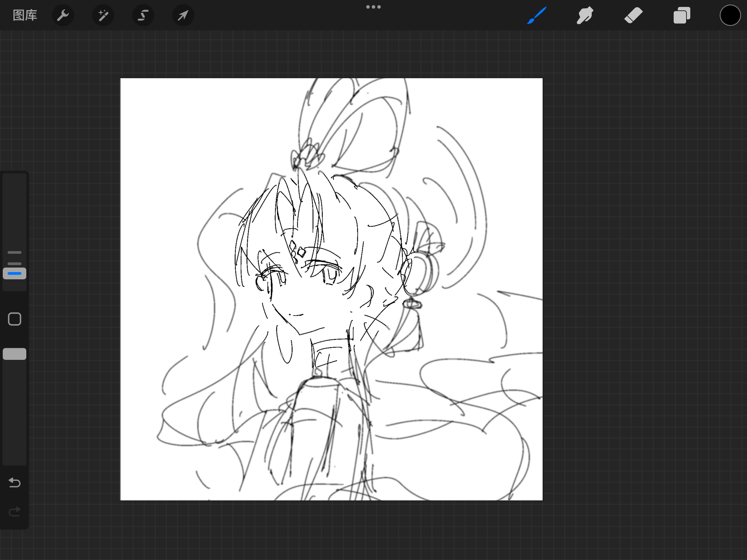Open the Actions wrench menu

[x=63, y=15]
